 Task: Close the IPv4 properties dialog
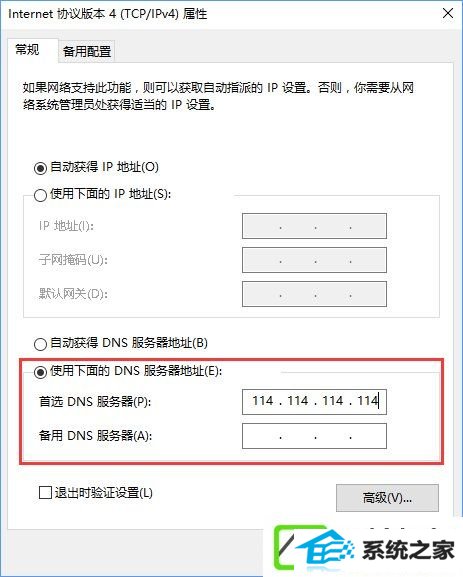pyautogui.click(x=448, y=14)
